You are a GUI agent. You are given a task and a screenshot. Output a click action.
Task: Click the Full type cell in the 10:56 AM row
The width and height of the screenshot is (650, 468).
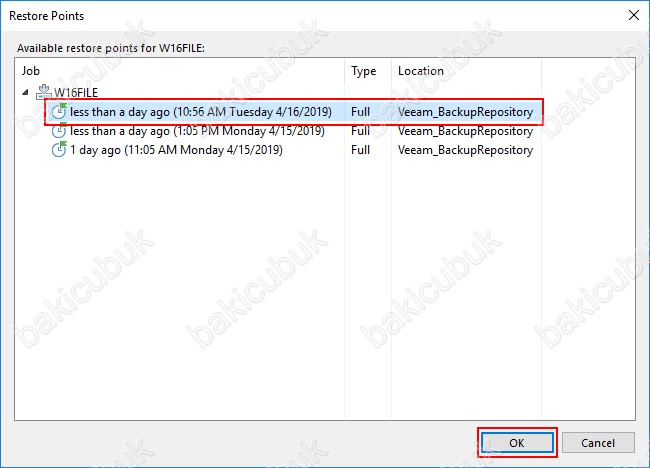tap(361, 112)
